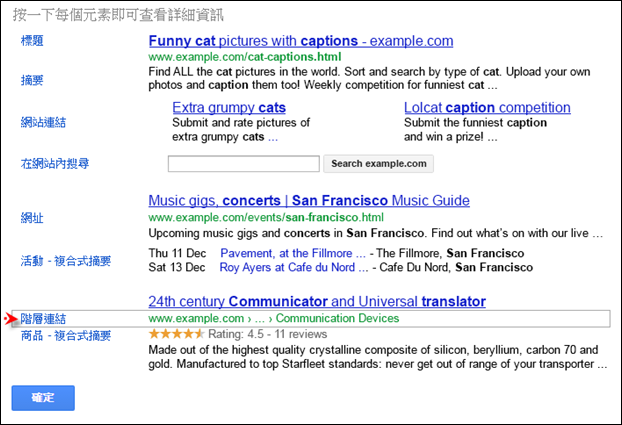Click the Communication Devices breadcrumb

tap(337, 318)
